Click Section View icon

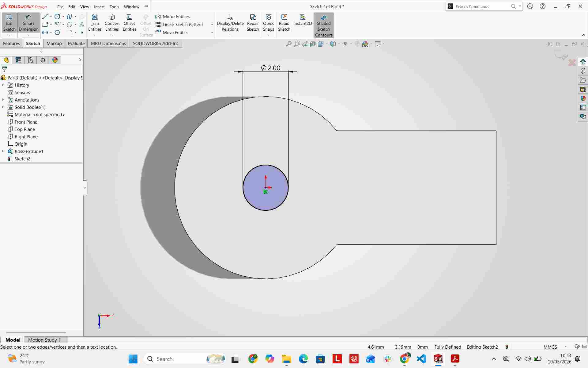(313, 44)
